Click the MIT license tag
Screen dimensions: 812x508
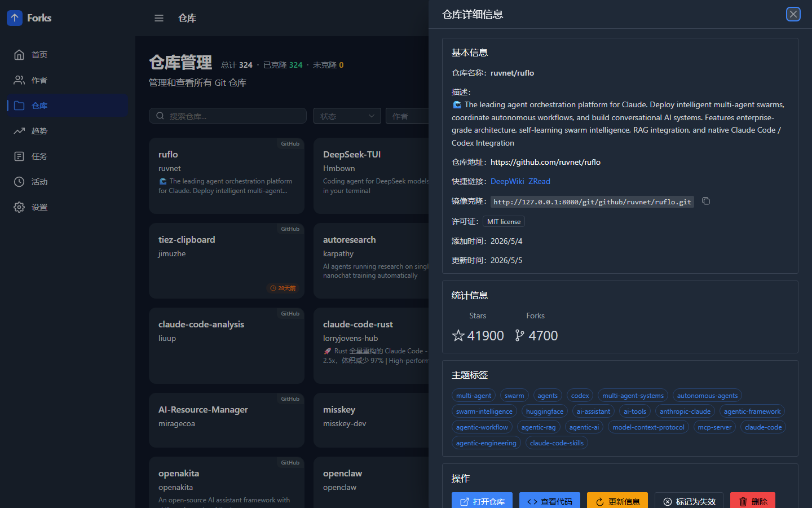504,221
